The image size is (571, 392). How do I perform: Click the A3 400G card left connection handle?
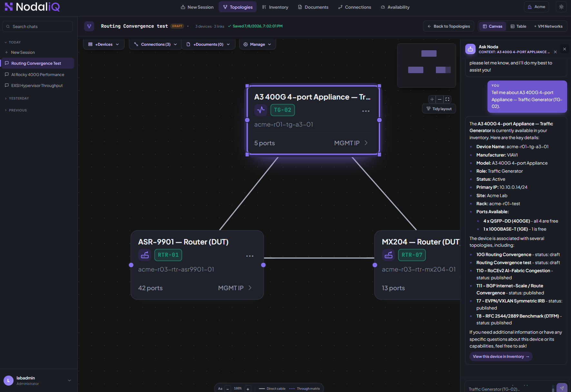click(x=247, y=120)
